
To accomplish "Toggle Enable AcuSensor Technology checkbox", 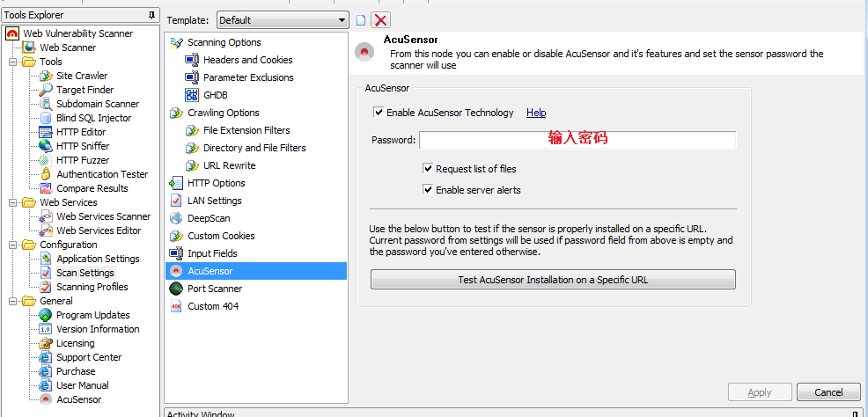I will (x=379, y=113).
